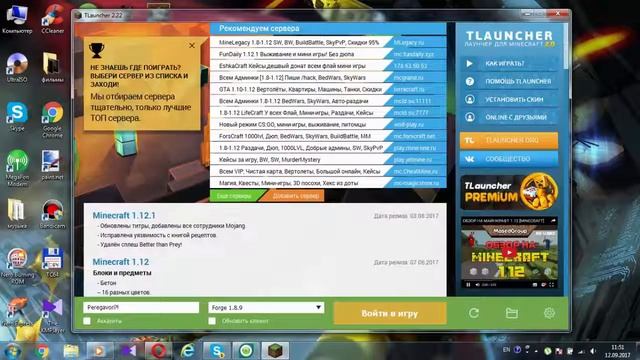
Task: Open the Forge 1.8.9 version dropdown
Action: coord(266,308)
